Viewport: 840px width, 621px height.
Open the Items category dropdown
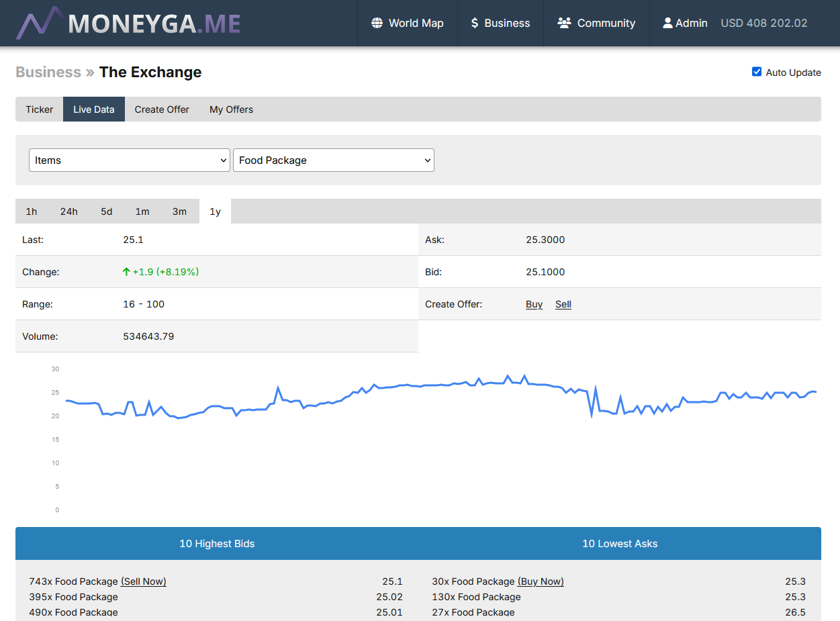(x=129, y=160)
